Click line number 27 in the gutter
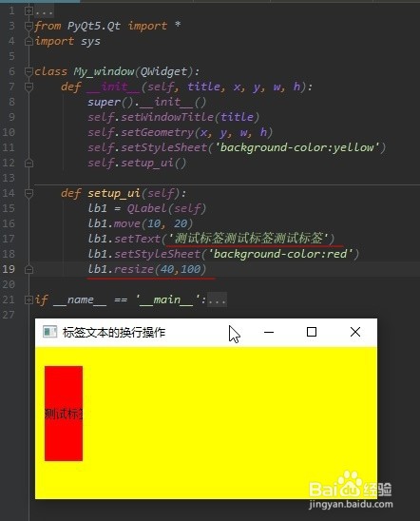The height and width of the screenshot is (521, 420). coord(9,315)
